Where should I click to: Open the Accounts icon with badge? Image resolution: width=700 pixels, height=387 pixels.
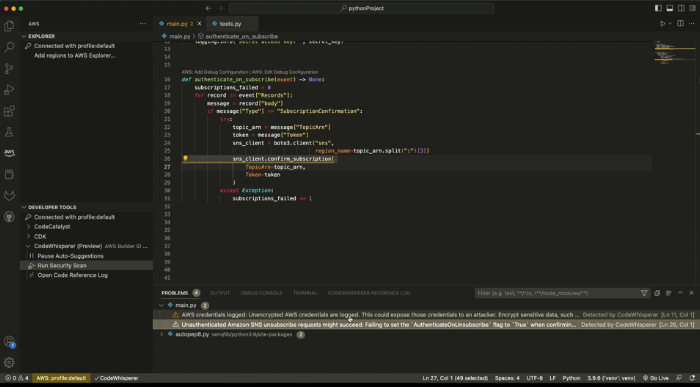[9, 342]
